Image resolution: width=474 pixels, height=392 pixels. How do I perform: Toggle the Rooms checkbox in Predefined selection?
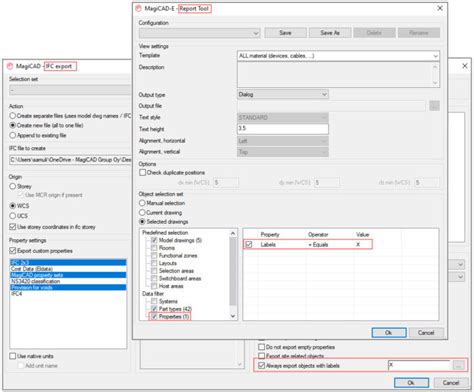coord(154,248)
